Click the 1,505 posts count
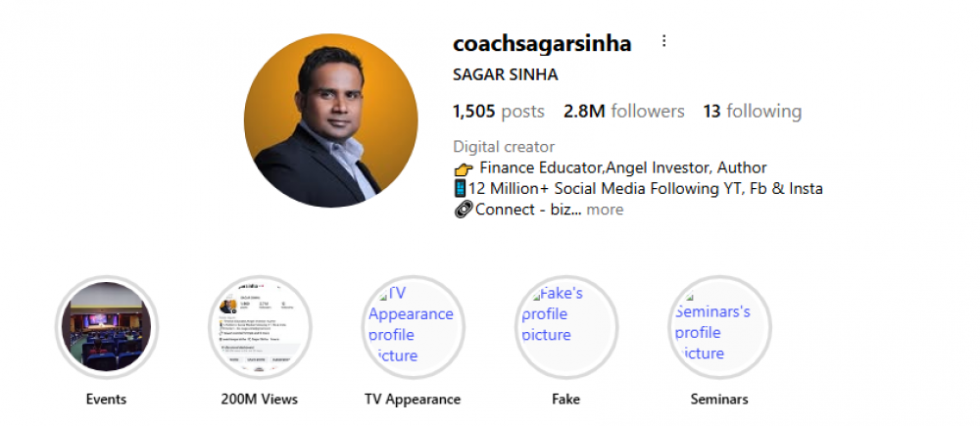Viewport: 980px width, 426px height. click(498, 112)
